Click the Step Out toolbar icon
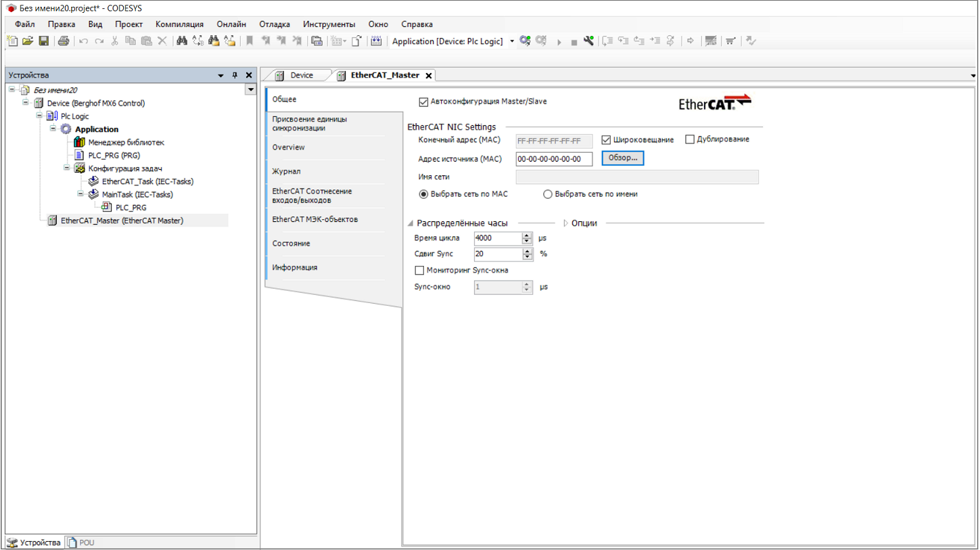 [639, 41]
